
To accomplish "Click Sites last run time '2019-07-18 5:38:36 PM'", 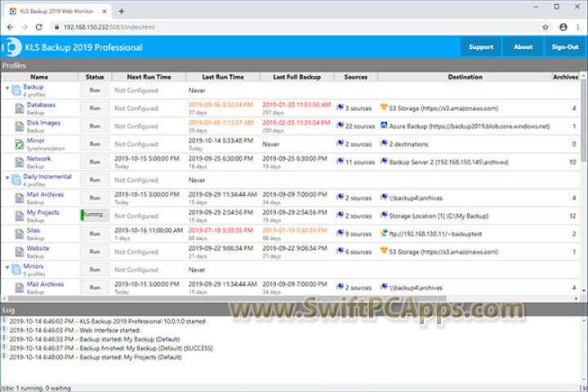I will coord(220,230).
